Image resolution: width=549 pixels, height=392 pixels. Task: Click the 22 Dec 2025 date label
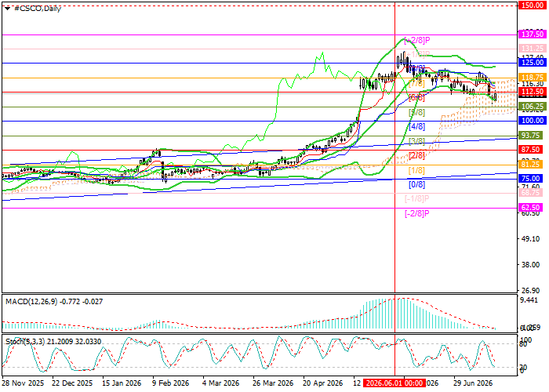72,383
